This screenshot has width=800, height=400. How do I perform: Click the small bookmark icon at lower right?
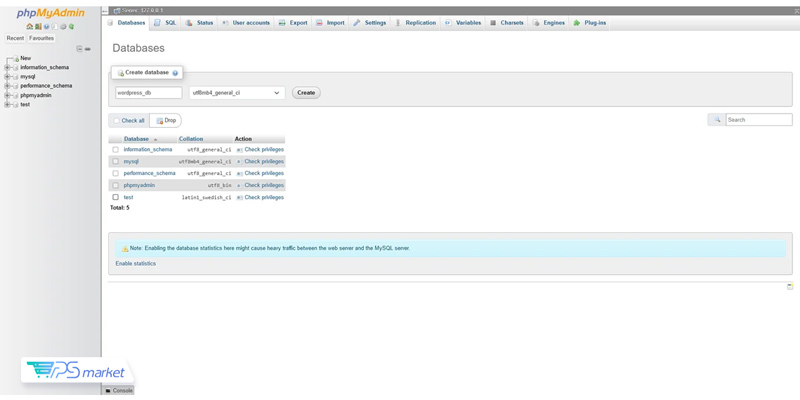pos(790,287)
